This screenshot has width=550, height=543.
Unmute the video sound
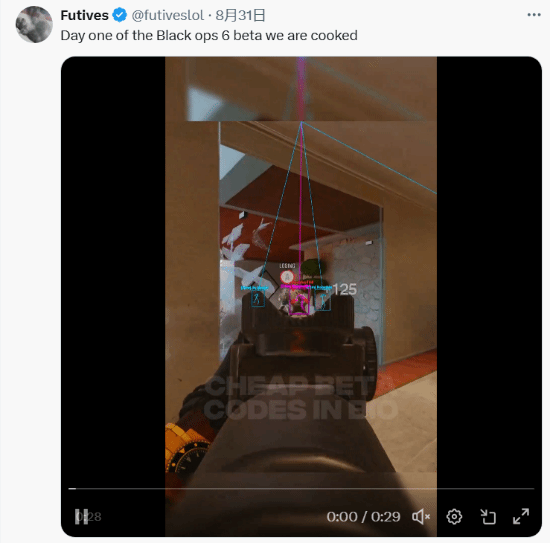(x=421, y=517)
